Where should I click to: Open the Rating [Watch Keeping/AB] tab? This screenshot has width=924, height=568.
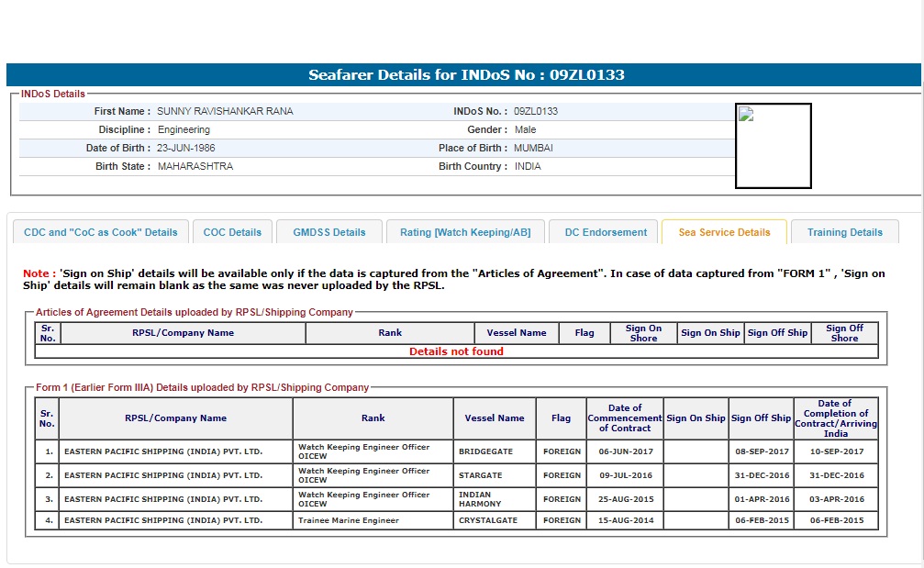465,232
